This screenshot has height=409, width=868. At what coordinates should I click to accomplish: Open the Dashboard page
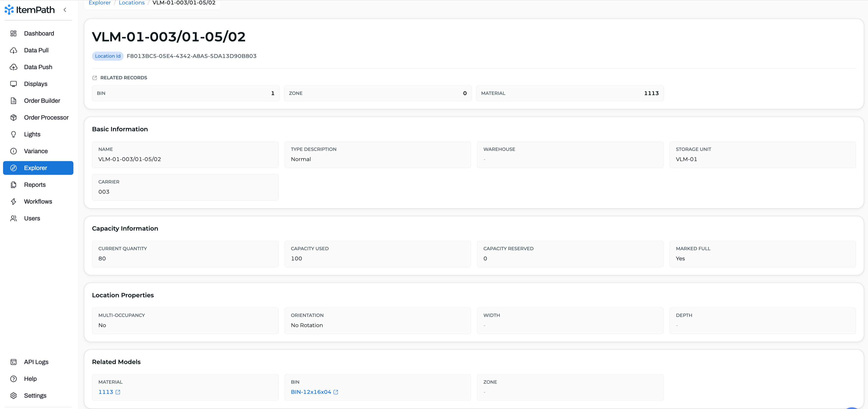(x=38, y=33)
